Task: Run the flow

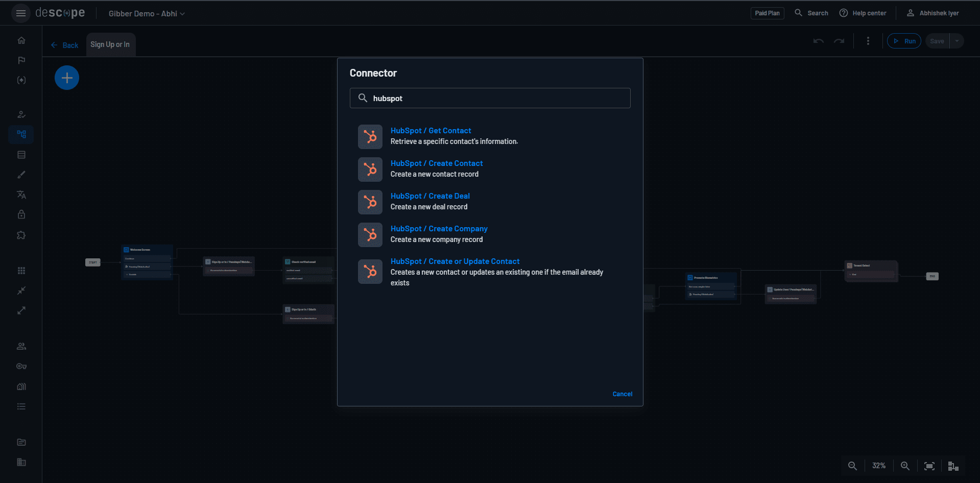Action: [904, 41]
